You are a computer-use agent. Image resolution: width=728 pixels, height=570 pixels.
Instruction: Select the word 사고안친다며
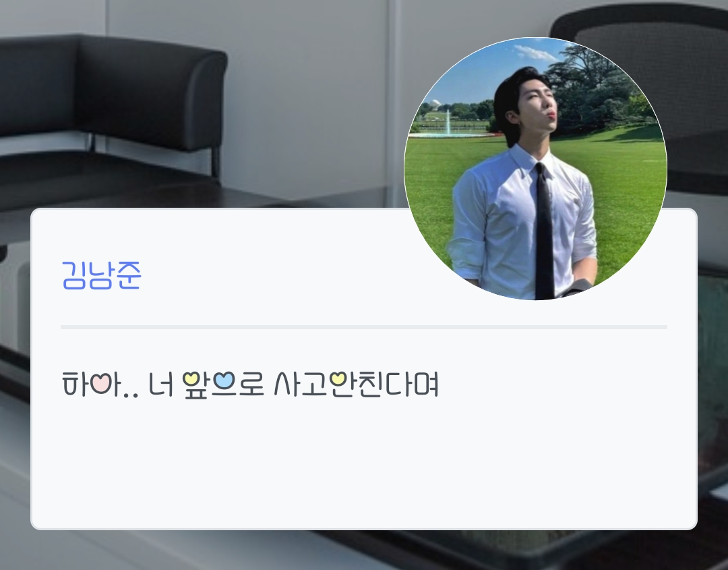coord(356,384)
